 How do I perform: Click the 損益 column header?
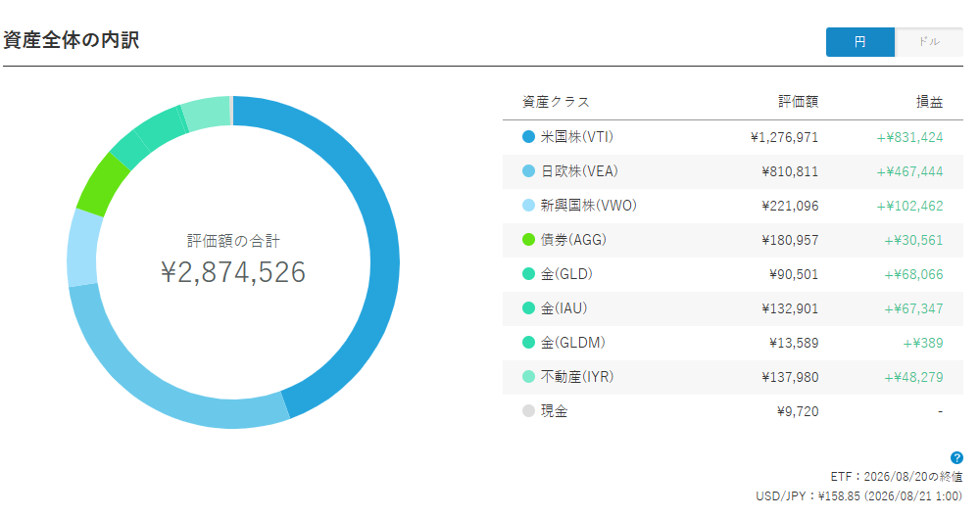[x=929, y=102]
